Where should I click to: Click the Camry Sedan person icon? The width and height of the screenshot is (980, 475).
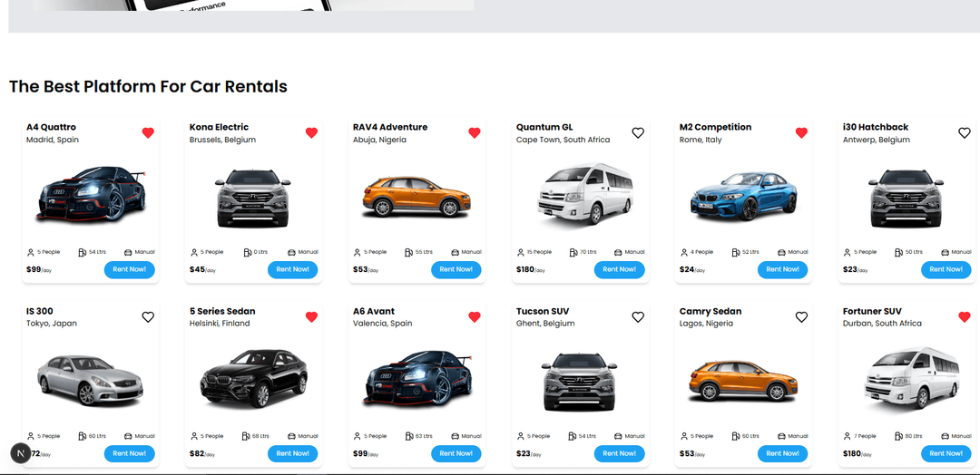click(684, 436)
